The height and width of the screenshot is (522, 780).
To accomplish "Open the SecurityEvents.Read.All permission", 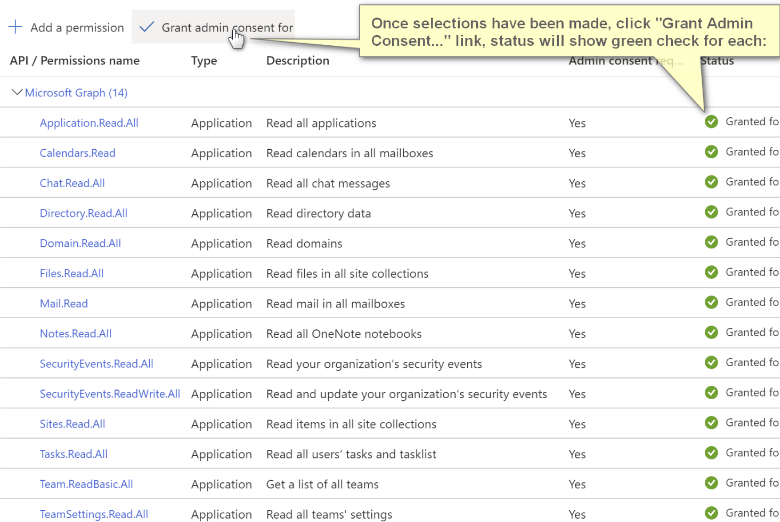I will tap(97, 364).
